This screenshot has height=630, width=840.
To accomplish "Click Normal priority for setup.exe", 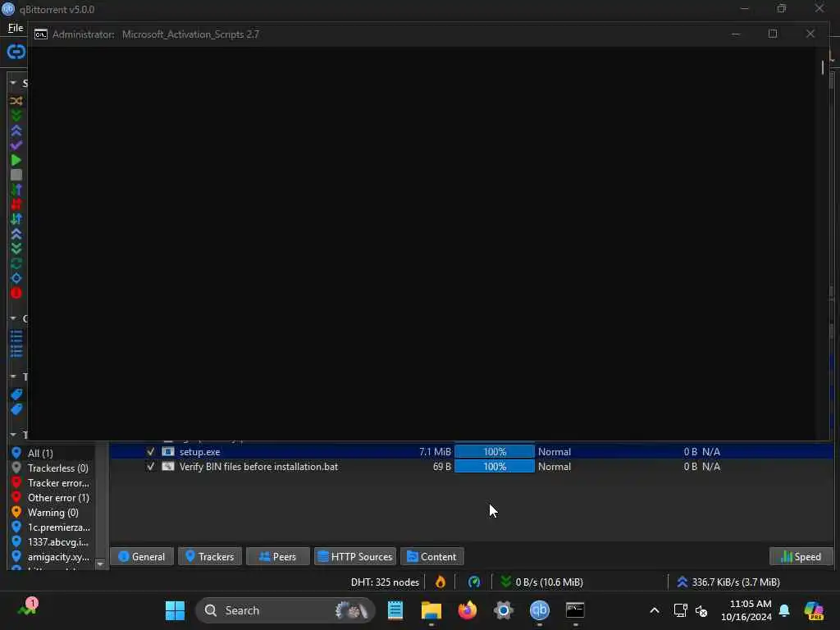I will pos(555,452).
